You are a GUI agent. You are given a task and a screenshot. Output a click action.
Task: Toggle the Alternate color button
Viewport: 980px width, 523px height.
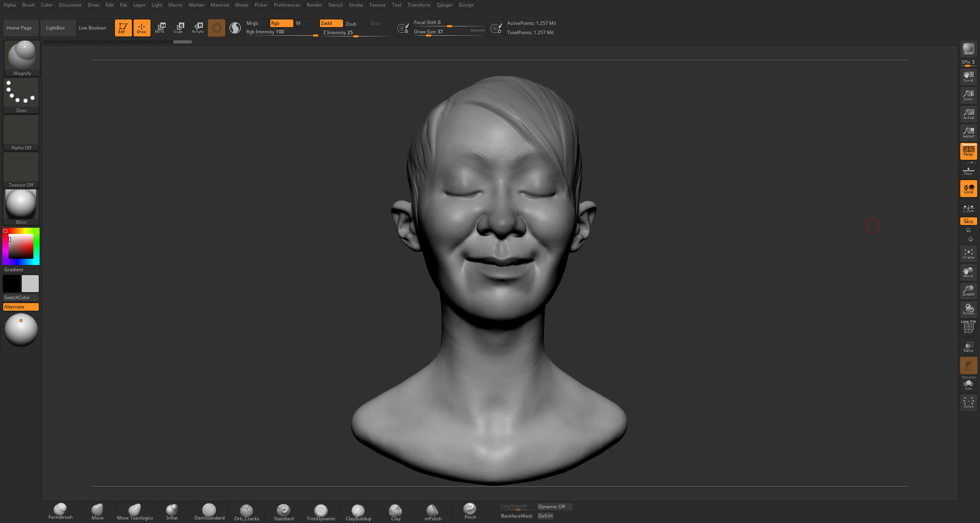point(21,307)
